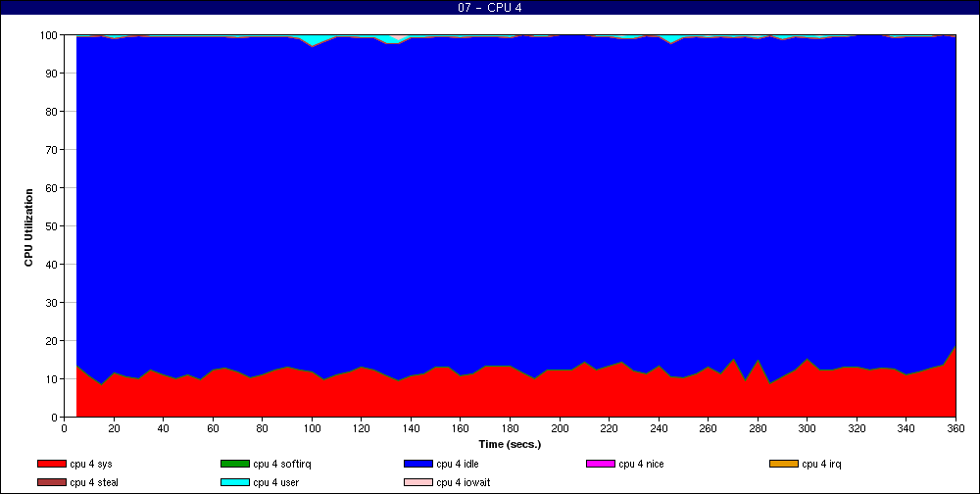
Task: Click the cyan user dip near 100 seconds
Action: (313, 41)
